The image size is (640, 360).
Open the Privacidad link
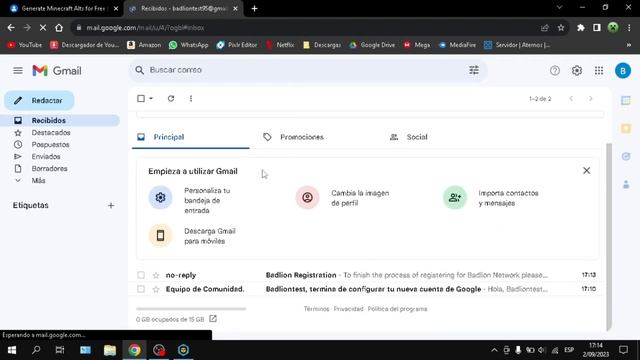tap(348, 309)
